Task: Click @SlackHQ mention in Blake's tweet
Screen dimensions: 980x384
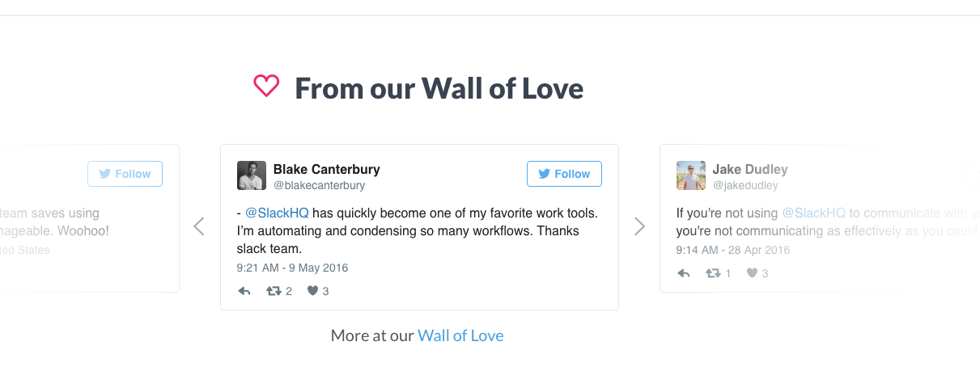Action: tap(277, 213)
